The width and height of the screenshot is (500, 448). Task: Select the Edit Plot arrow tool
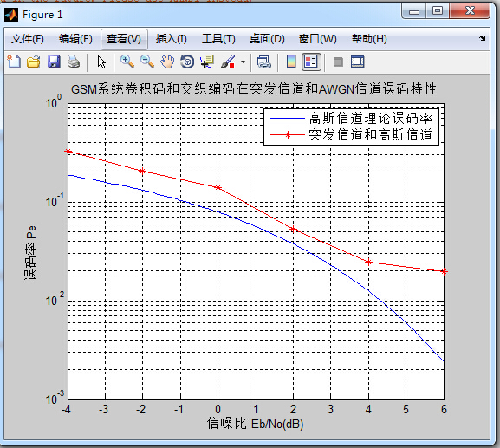pos(101,62)
